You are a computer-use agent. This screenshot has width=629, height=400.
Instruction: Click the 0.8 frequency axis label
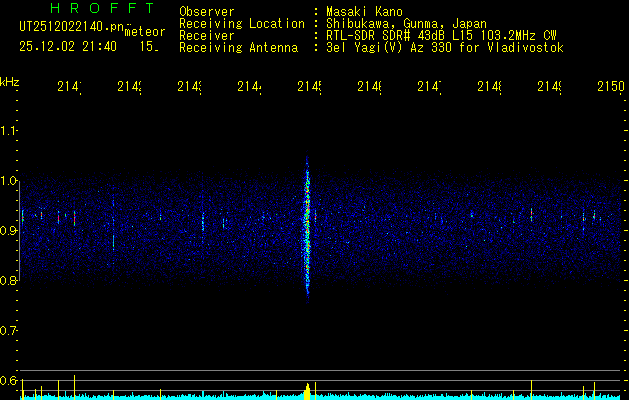8,280
